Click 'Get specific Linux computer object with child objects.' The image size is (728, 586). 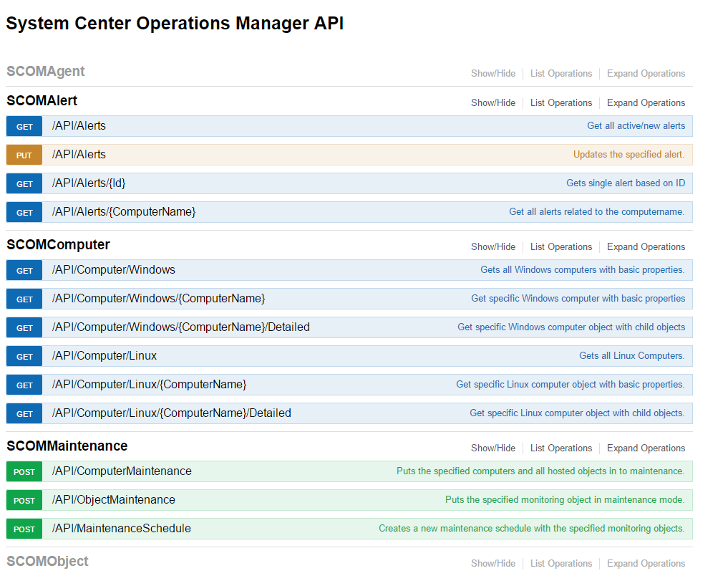click(x=577, y=413)
